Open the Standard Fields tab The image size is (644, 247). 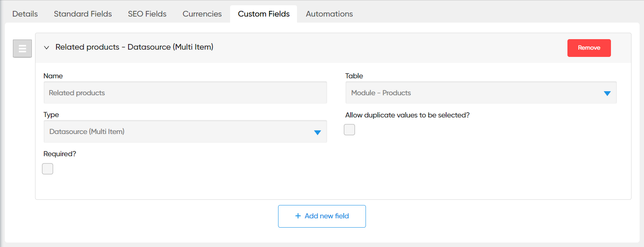[83, 14]
